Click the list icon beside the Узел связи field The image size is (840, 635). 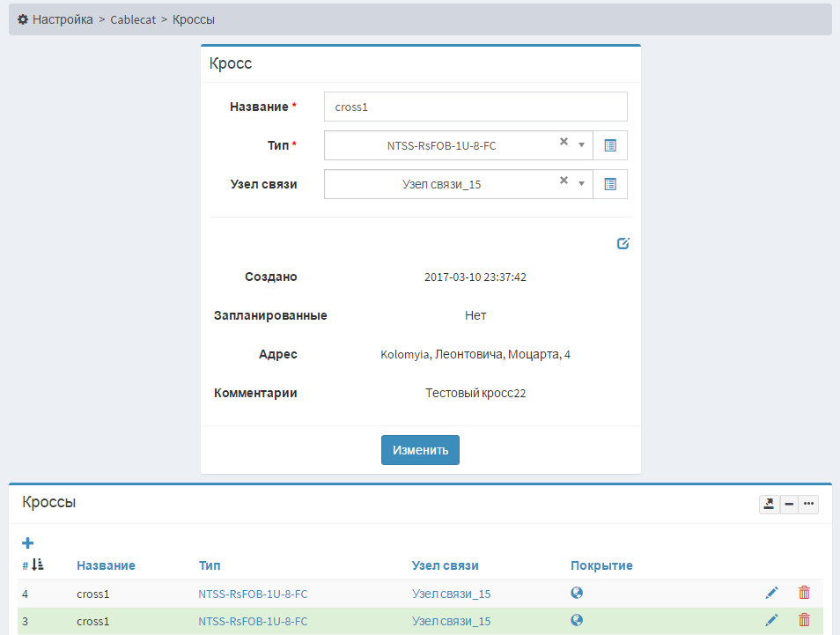(x=610, y=184)
